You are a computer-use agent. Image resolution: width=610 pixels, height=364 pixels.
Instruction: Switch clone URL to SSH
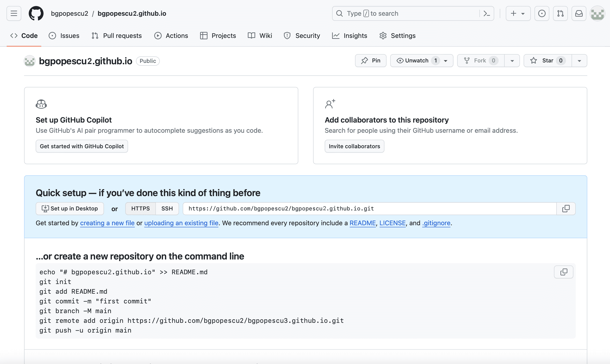tap(167, 209)
